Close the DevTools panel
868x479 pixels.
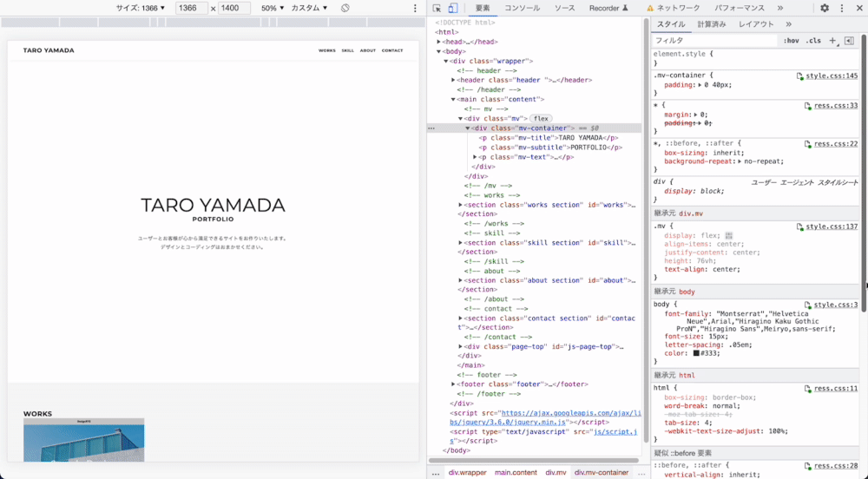click(x=859, y=9)
